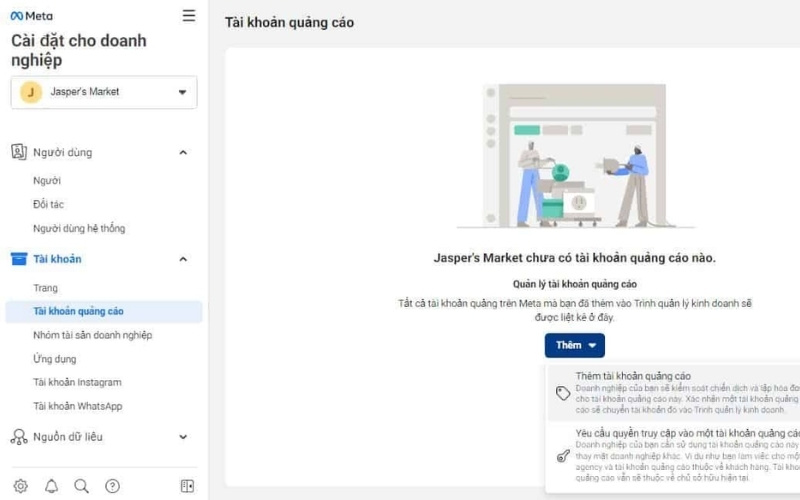This screenshot has width=800, height=500.
Task: Click the Quản lý tài khoản quảng cáo text
Action: 575,284
